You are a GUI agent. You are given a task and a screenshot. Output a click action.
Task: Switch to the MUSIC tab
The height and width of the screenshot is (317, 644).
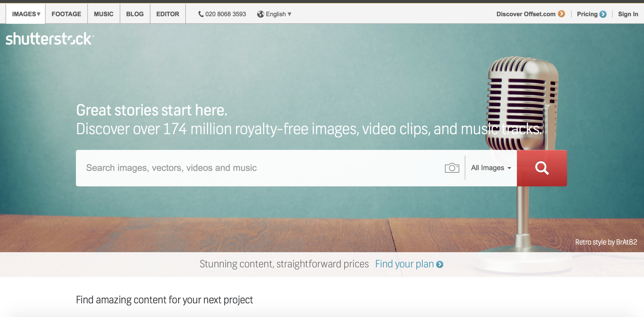(104, 14)
